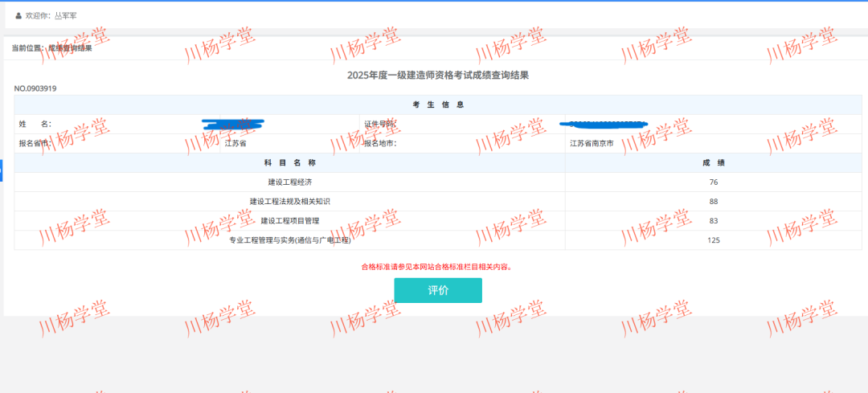Click the 评价 button
The height and width of the screenshot is (393, 868).
click(438, 290)
